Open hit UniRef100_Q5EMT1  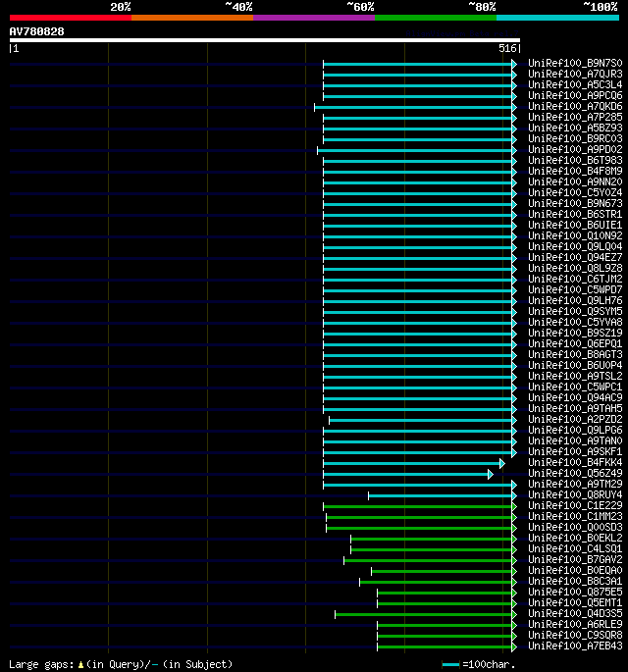point(575,603)
